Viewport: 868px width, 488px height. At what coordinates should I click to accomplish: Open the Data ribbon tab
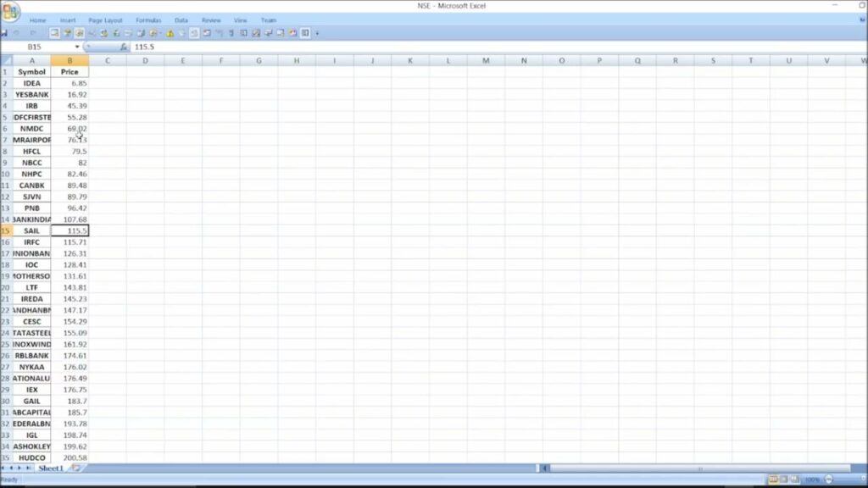(181, 20)
